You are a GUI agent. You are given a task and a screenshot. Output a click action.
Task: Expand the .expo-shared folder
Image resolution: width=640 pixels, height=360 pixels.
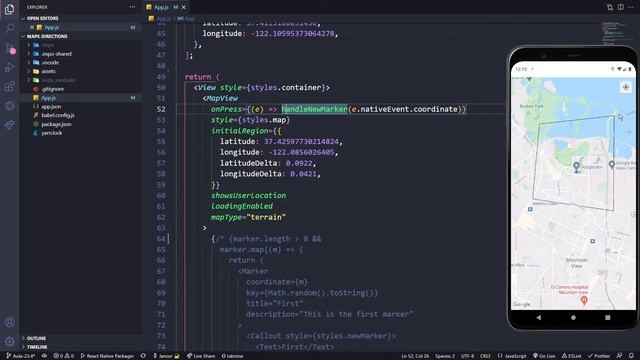tap(81, 54)
